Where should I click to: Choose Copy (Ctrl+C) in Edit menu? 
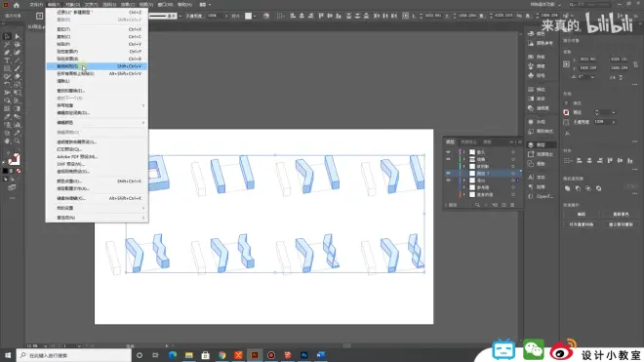[x=97, y=37]
